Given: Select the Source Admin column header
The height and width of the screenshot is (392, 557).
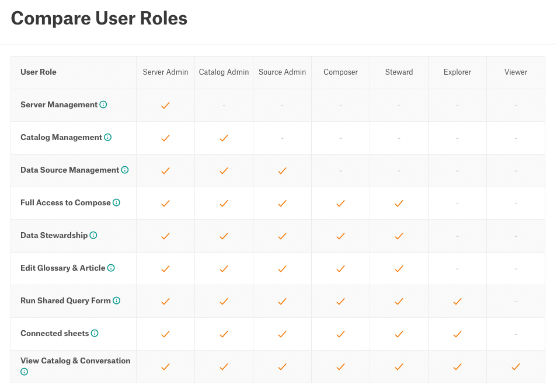Looking at the screenshot, I should click(282, 72).
